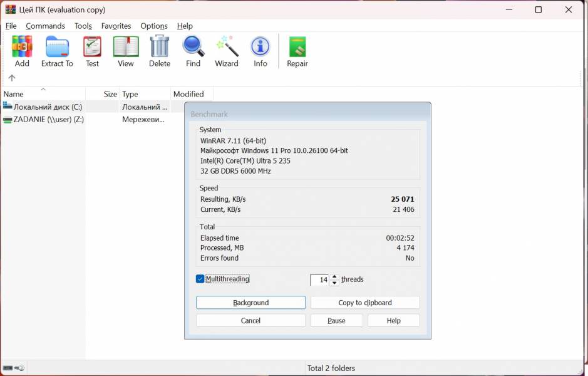Image resolution: width=588 pixels, height=376 pixels.
Task: Open the Tools menu
Action: click(x=83, y=26)
